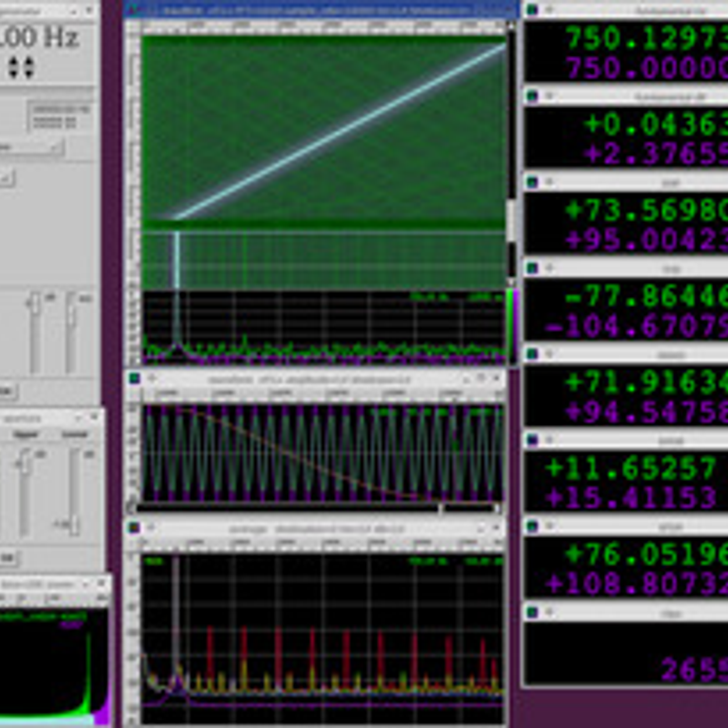
Task: Increase frequency with the right up arrow under Hz
Action: pyautogui.click(x=29, y=62)
